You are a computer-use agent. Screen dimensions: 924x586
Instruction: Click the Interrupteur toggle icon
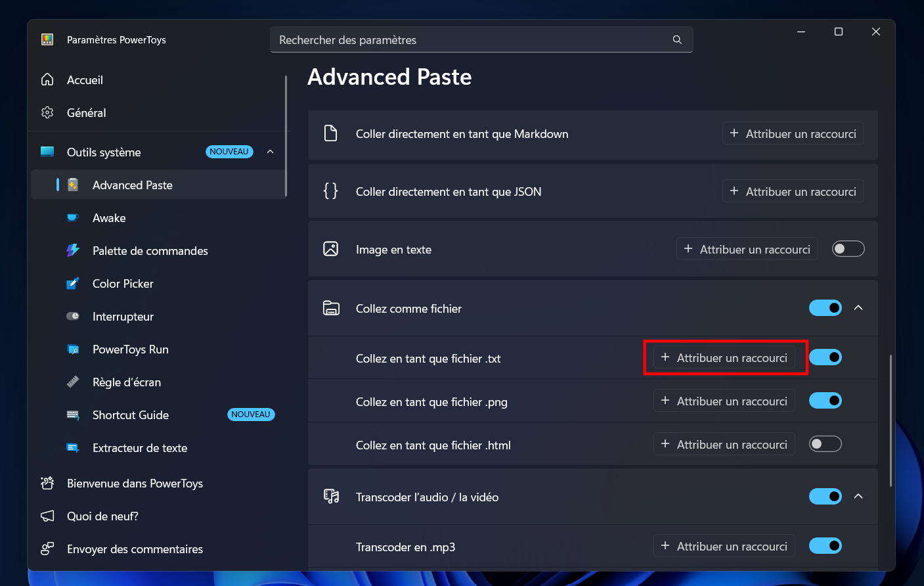click(73, 316)
